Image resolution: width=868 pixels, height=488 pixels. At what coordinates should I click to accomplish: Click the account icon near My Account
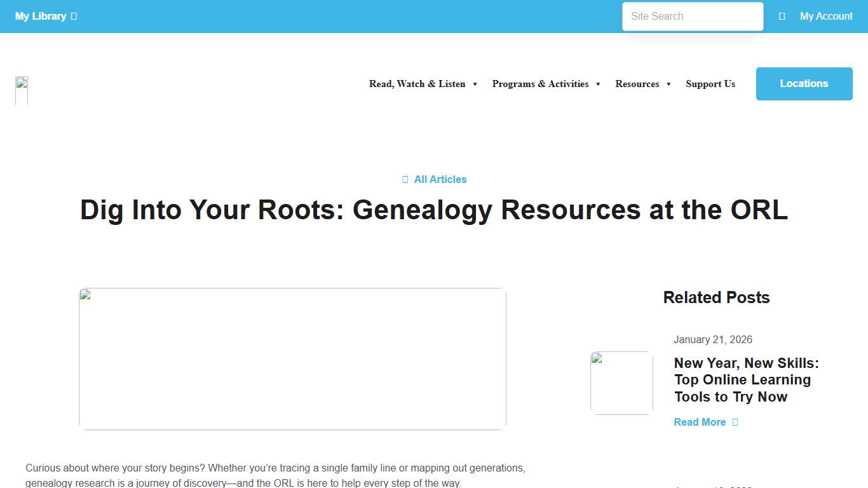(x=782, y=16)
